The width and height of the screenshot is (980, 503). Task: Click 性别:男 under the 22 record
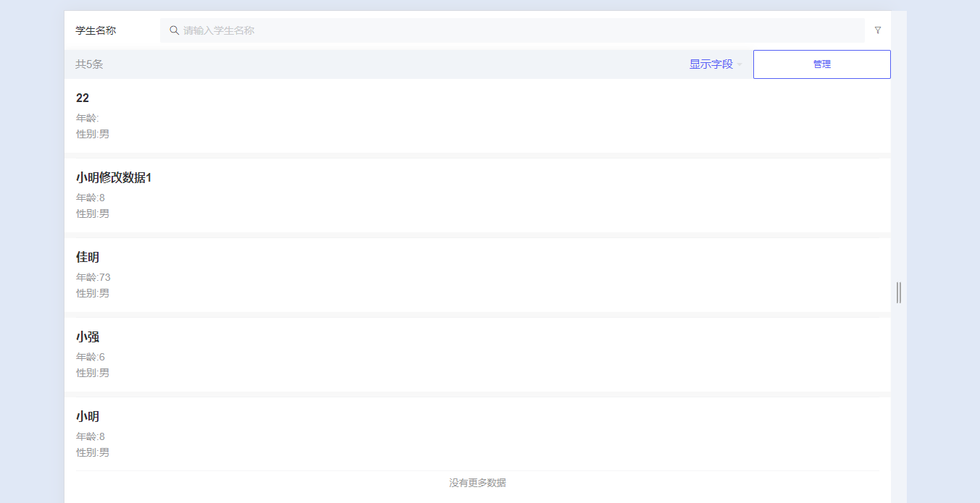[93, 134]
